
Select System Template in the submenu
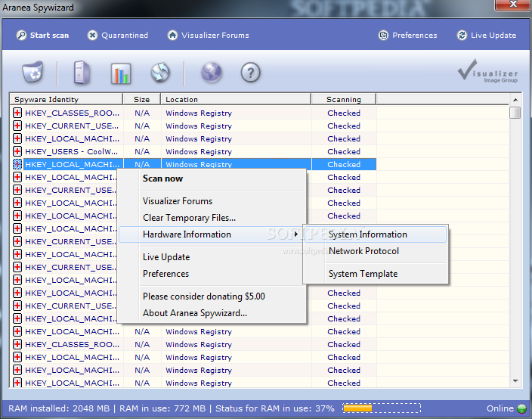[x=376, y=274]
